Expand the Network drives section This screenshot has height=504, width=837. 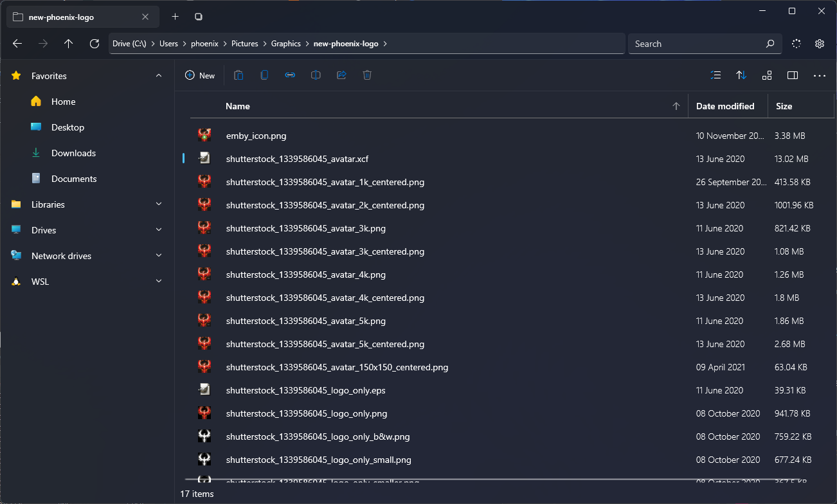159,256
